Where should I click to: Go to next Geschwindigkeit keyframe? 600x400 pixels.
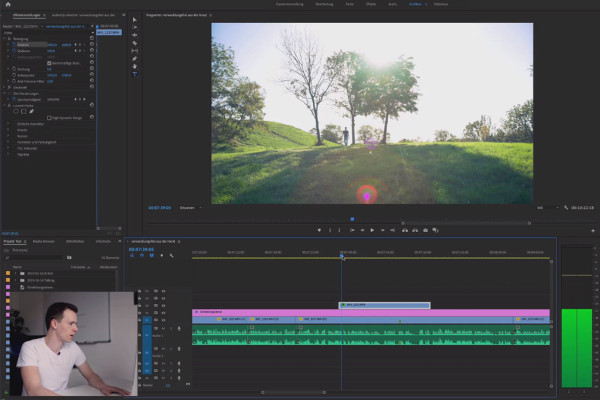point(84,99)
